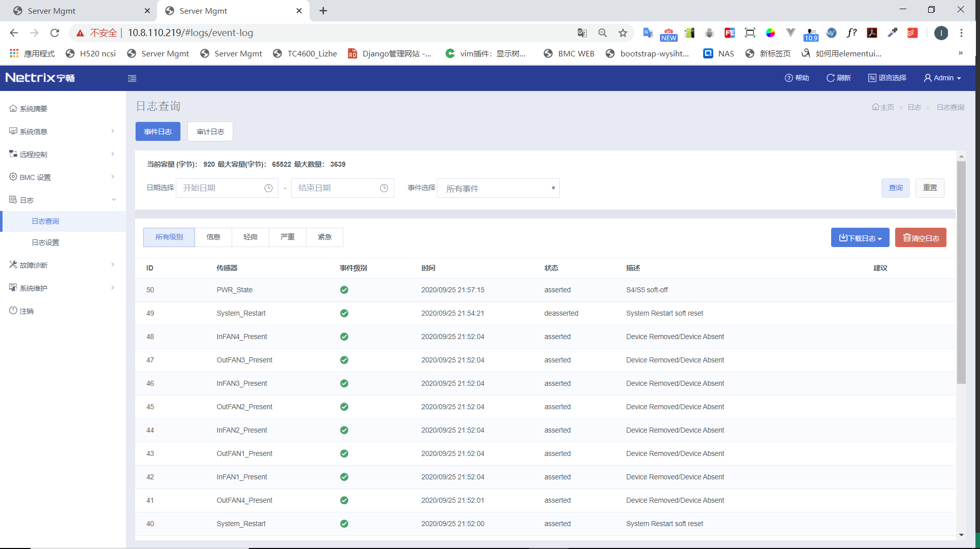
Task: Open language selection (语言选择)
Action: point(887,78)
